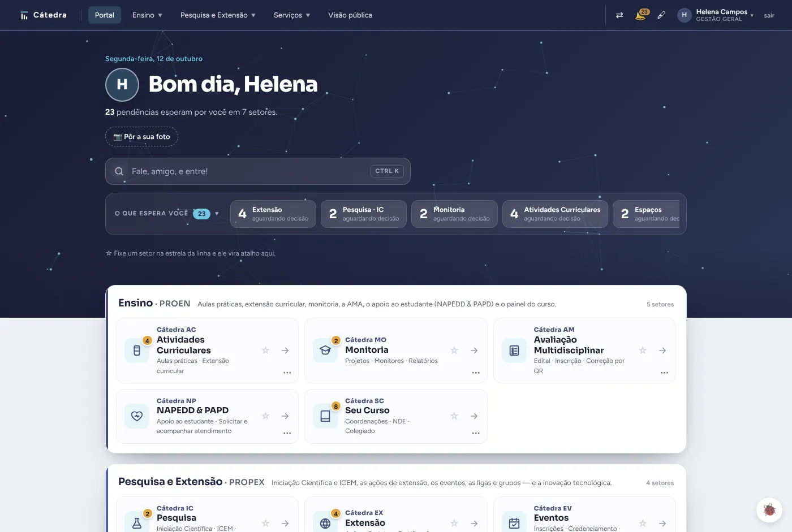Open Atividades Curriculares card arrow
792x532 pixels.
coord(285,351)
